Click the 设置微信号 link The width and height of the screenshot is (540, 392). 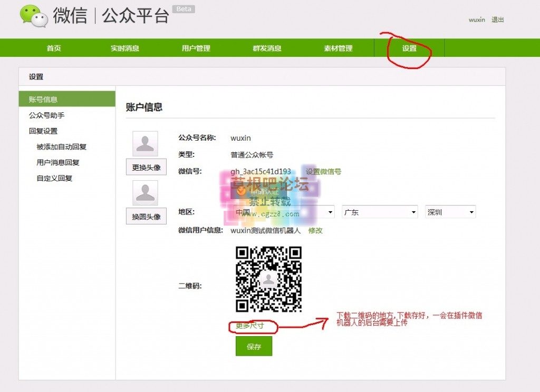tap(324, 171)
